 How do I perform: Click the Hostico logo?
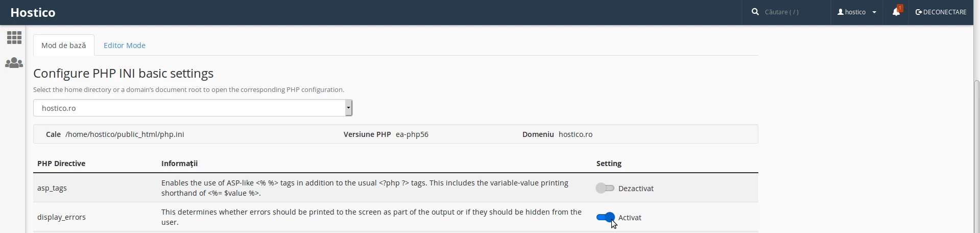click(x=33, y=12)
